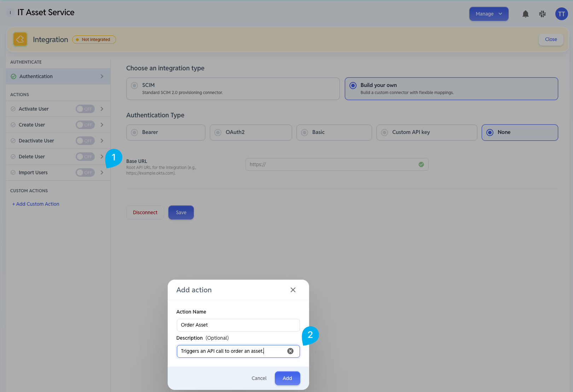Screen dimensions: 573x392
Task: Click the Slack icon in header
Action: [x=543, y=14]
